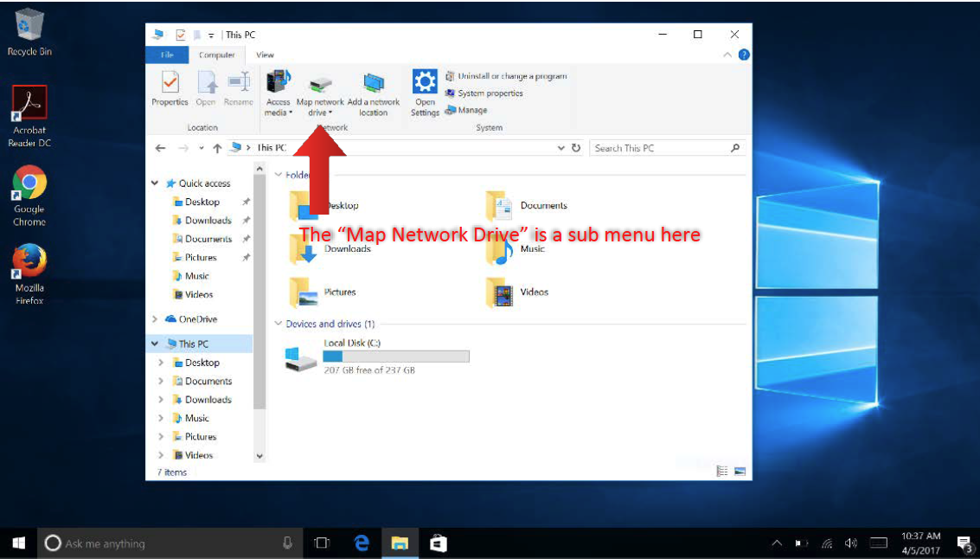Click the "7 items" status text
This screenshot has height=559, width=980.
(172, 472)
